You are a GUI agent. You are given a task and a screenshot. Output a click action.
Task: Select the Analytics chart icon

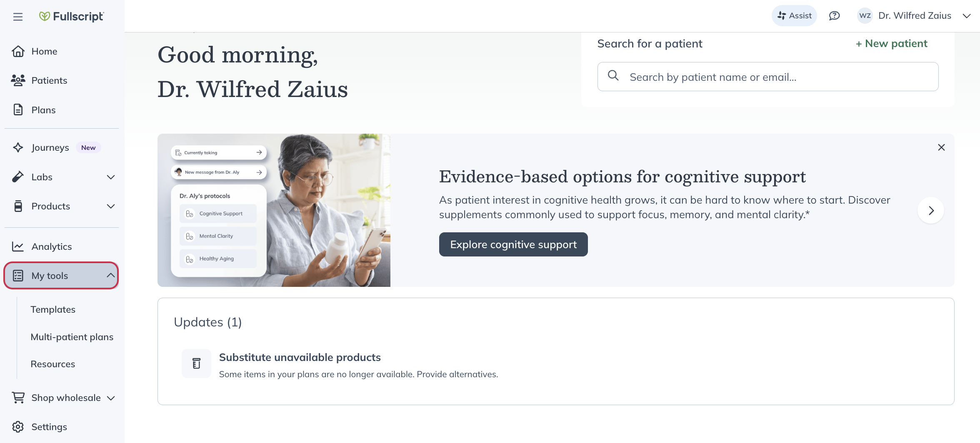(18, 246)
